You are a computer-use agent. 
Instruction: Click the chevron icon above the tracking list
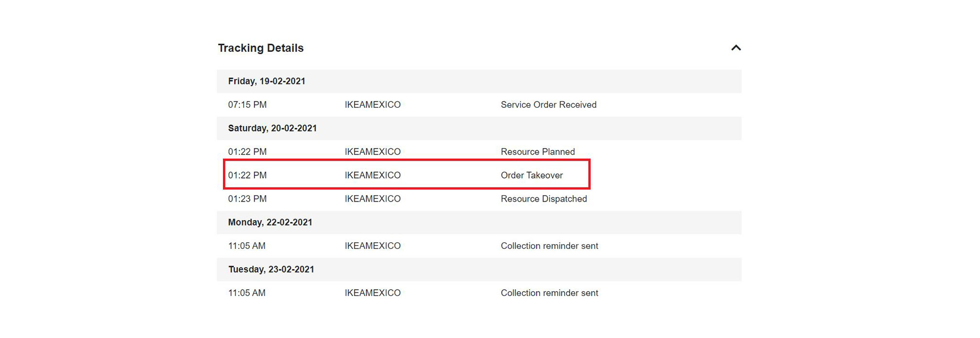coord(736,48)
